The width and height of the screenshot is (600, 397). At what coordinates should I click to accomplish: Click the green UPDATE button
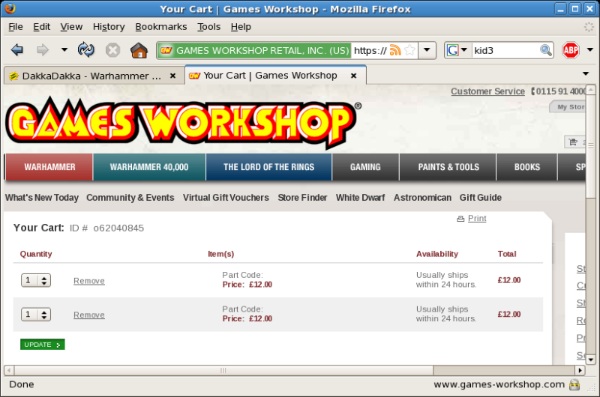tap(42, 345)
